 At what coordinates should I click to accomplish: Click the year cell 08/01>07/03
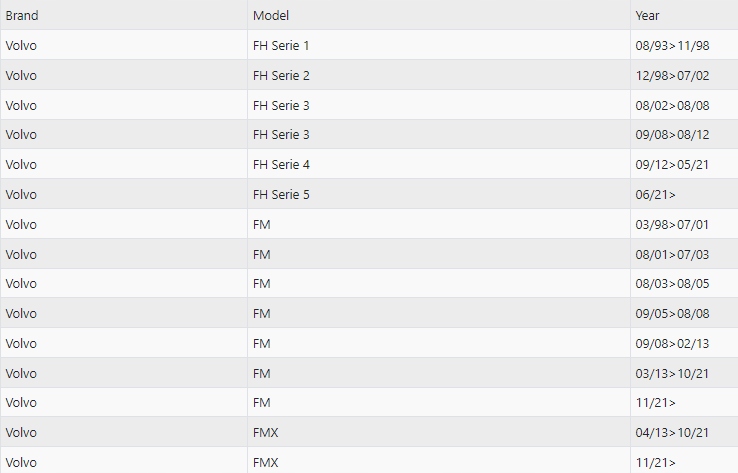click(672, 255)
